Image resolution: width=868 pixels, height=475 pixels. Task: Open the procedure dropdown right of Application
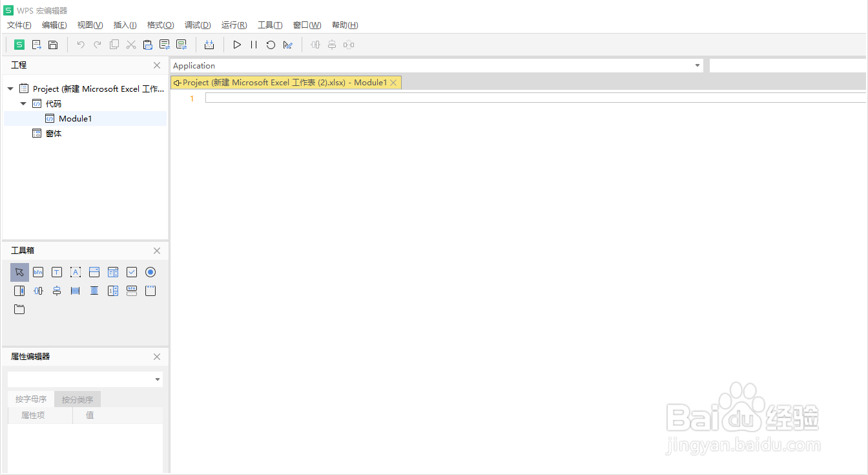789,65
